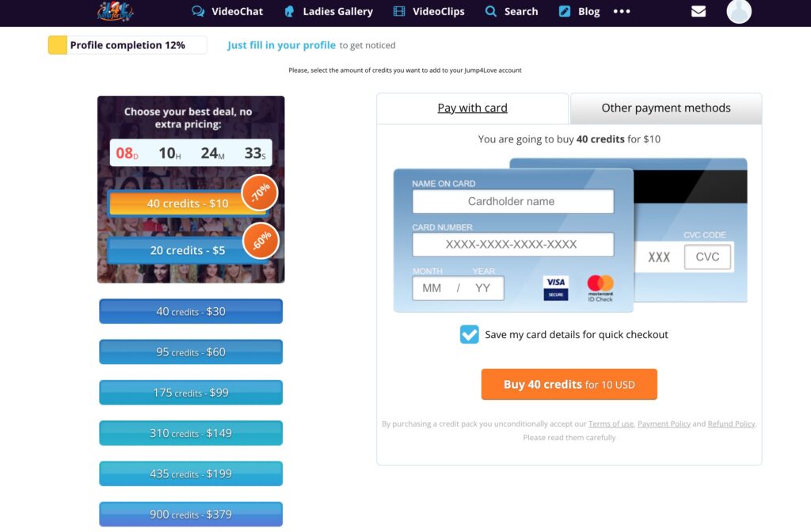Switch to Other payment methods tab
Image resolution: width=811 pixels, height=532 pixels.
pyautogui.click(x=665, y=108)
